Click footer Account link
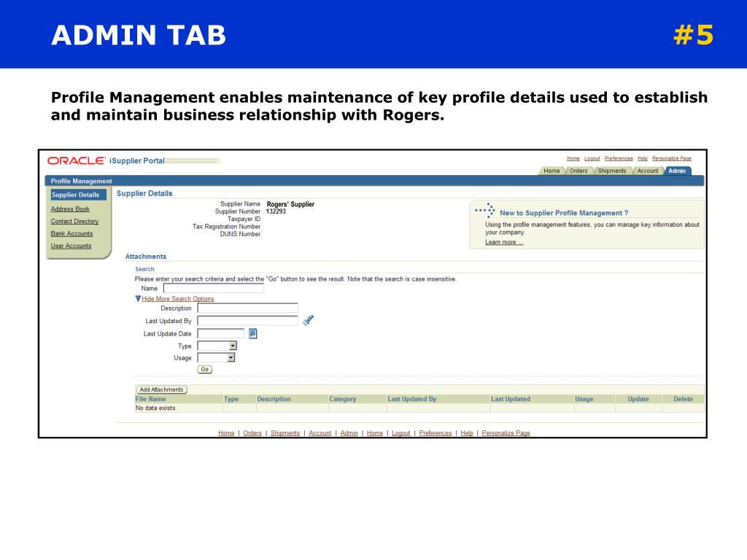The image size is (747, 560). point(320,433)
